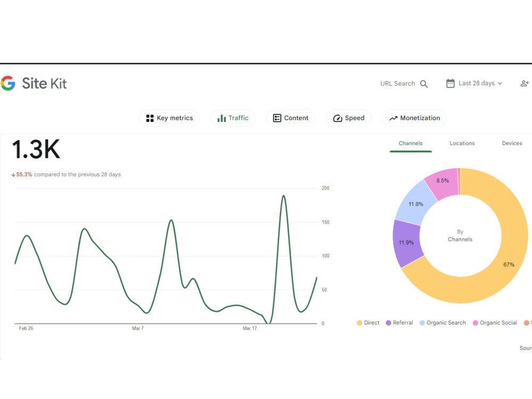The height and width of the screenshot is (399, 532).
Task: Click the Traffic bar chart icon
Action: pos(221,118)
